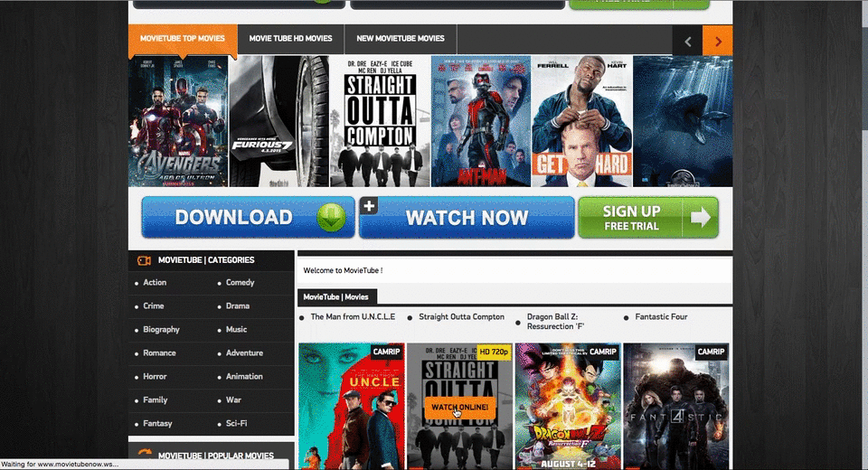Open Avengers Age of Ultron poster
The height and width of the screenshot is (470, 868).
pyautogui.click(x=178, y=121)
